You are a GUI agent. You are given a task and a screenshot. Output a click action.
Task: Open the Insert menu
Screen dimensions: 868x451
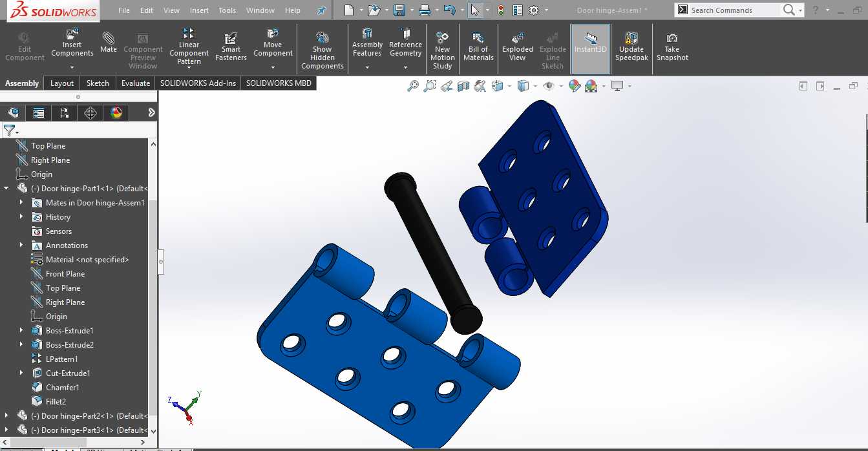pos(199,10)
